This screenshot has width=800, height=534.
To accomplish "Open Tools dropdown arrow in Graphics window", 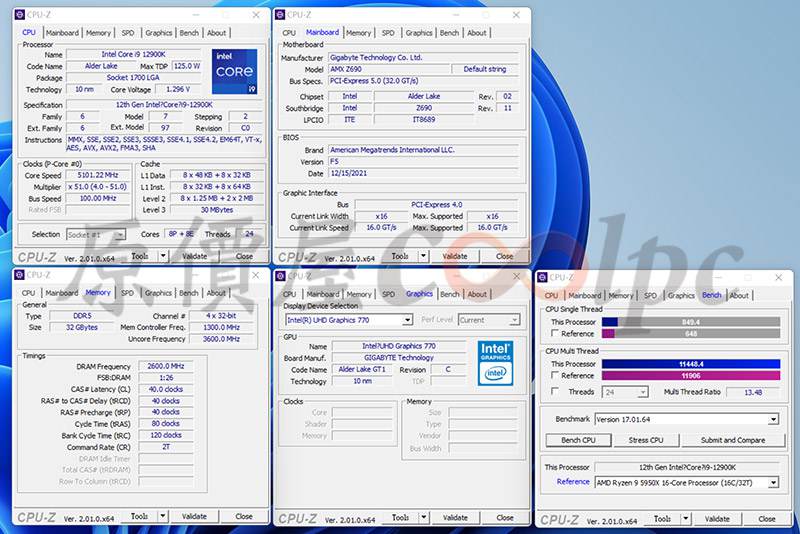I will pos(423,518).
